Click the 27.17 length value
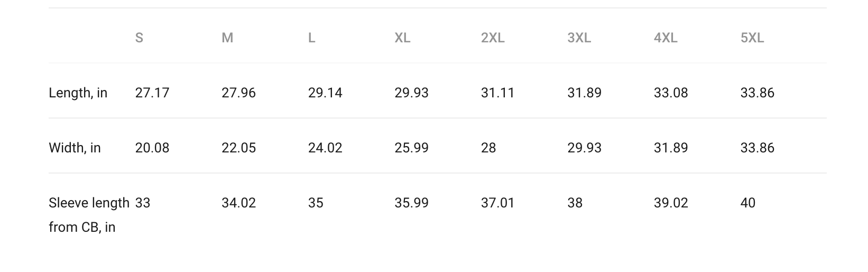Viewport: 868px width, 272px height. (152, 93)
